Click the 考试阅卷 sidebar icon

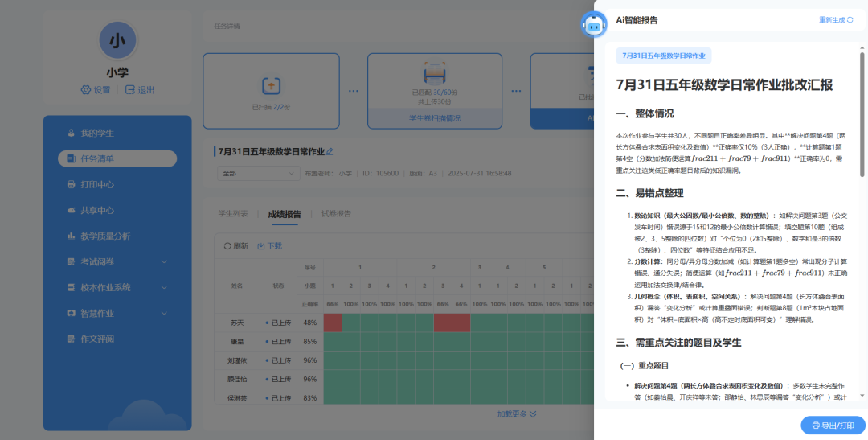[71, 261]
